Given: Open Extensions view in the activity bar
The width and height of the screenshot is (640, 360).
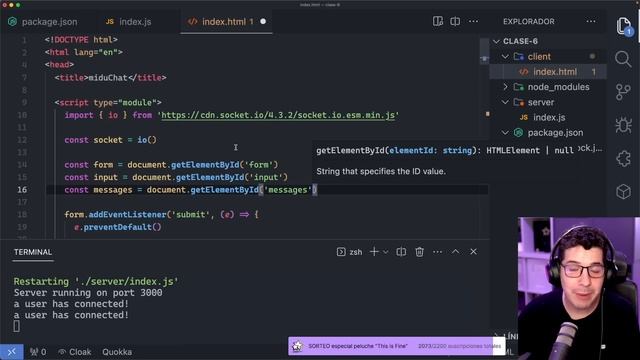Looking at the screenshot, I should [623, 158].
